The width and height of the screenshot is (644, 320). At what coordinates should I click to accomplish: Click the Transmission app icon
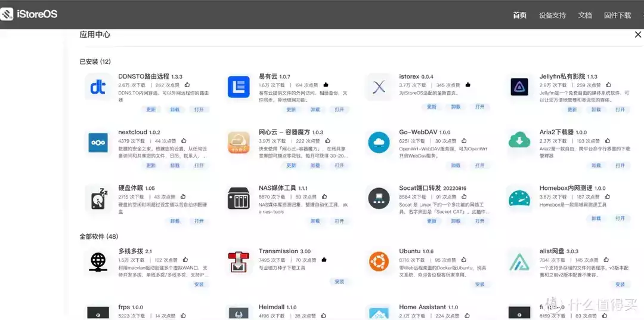[x=239, y=261]
